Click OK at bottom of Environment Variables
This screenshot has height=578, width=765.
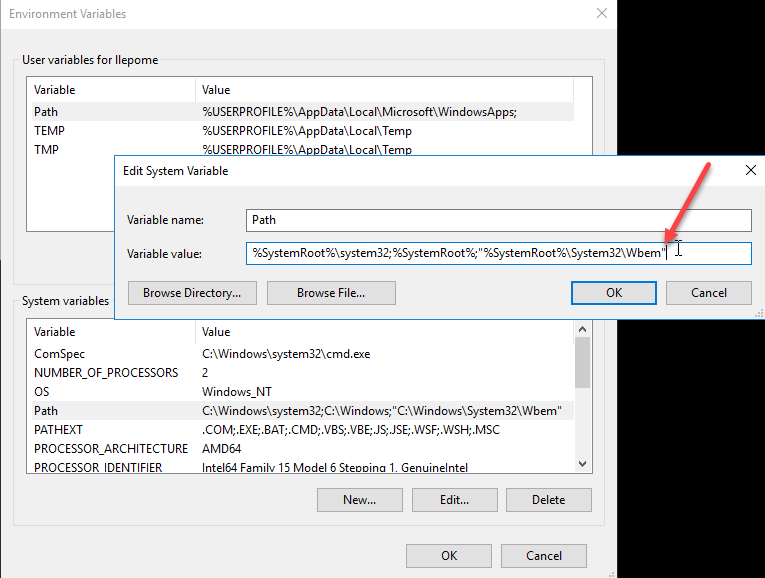click(x=449, y=556)
